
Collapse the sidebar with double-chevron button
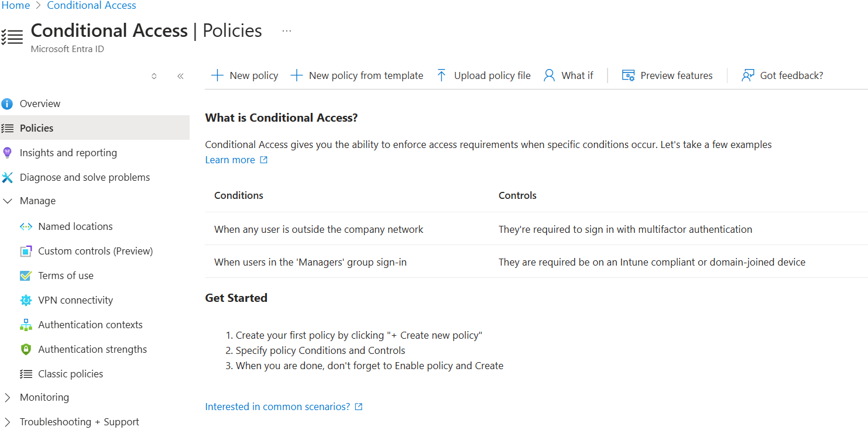click(180, 76)
